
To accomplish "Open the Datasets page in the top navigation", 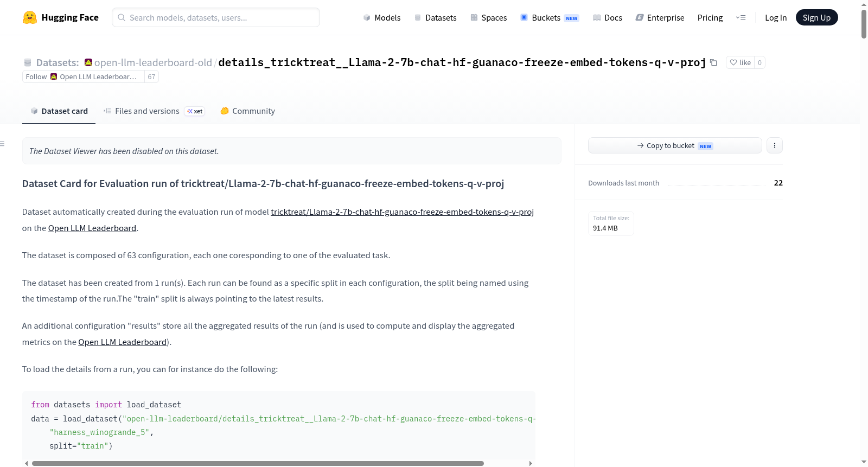I will click(x=436, y=18).
